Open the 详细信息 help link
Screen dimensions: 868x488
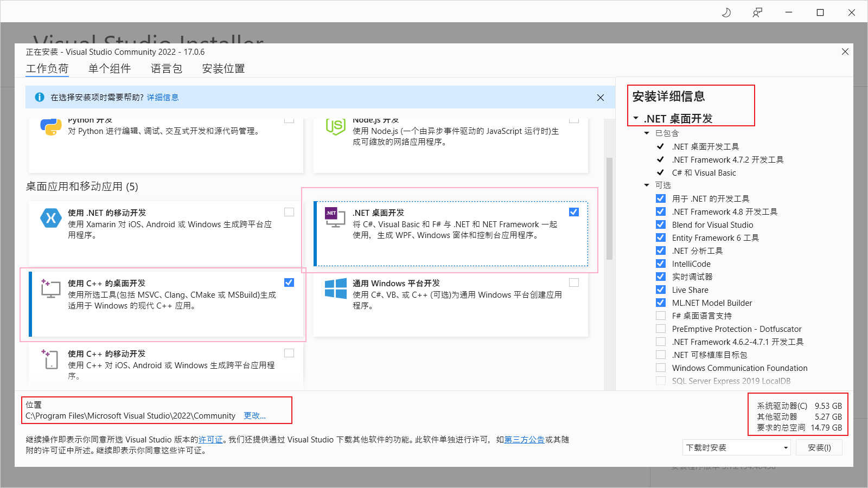point(163,98)
